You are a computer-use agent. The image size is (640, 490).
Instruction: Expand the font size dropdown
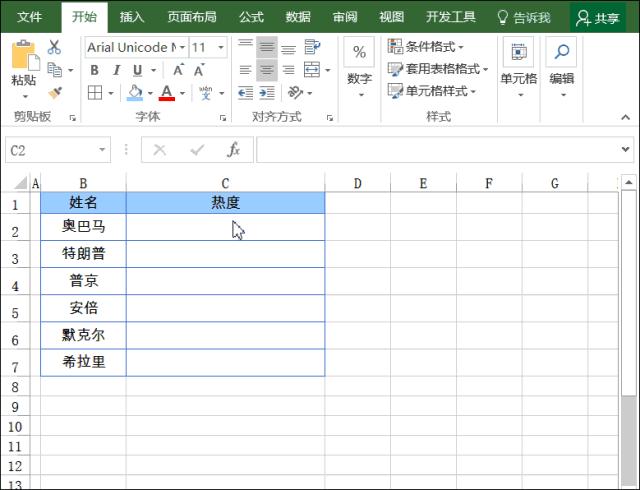click(x=221, y=47)
